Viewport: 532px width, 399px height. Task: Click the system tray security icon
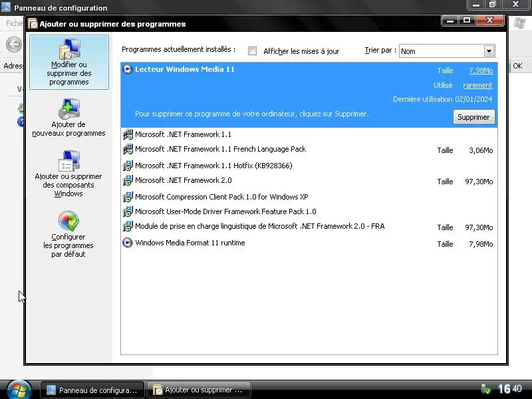point(486,389)
